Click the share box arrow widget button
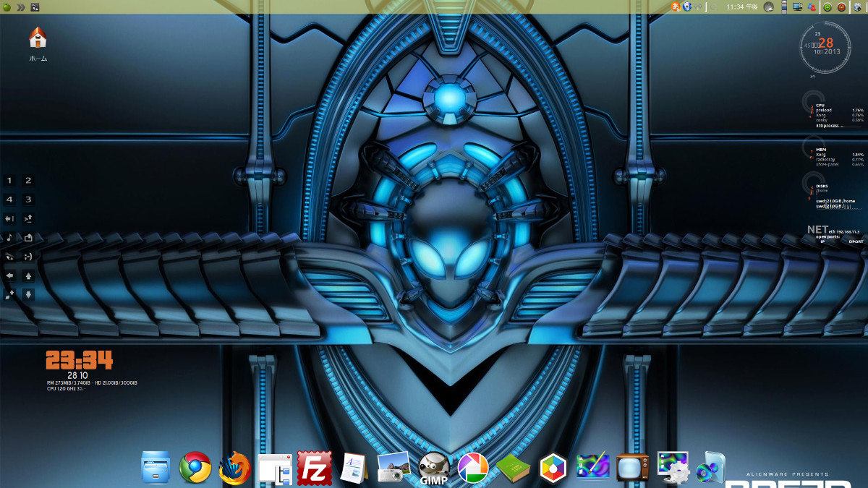Image resolution: width=868 pixels, height=488 pixels. (x=28, y=237)
